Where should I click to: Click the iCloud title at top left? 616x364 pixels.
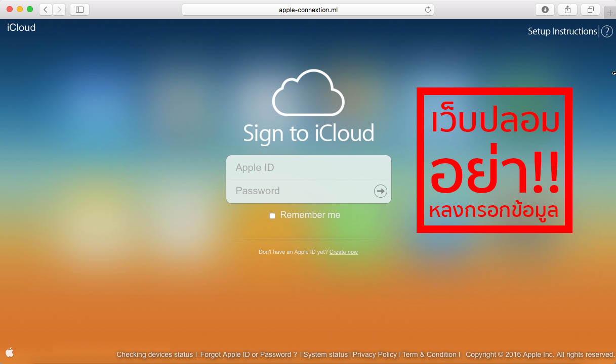pyautogui.click(x=21, y=27)
